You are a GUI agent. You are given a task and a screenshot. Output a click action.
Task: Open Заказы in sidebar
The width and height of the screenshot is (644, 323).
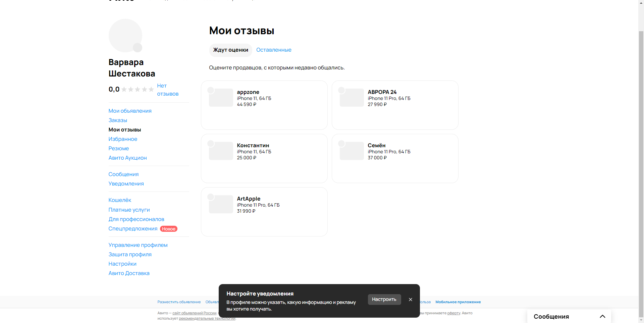[x=118, y=120]
